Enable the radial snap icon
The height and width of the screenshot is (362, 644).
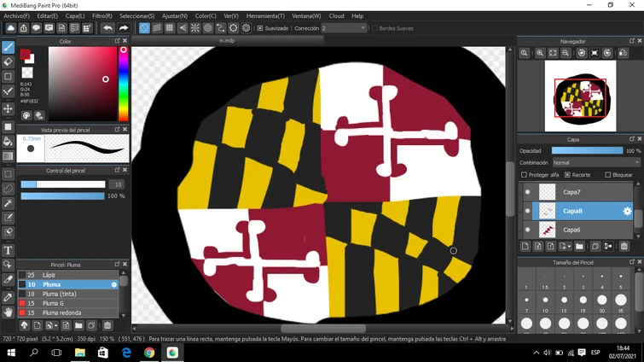[x=195, y=28]
